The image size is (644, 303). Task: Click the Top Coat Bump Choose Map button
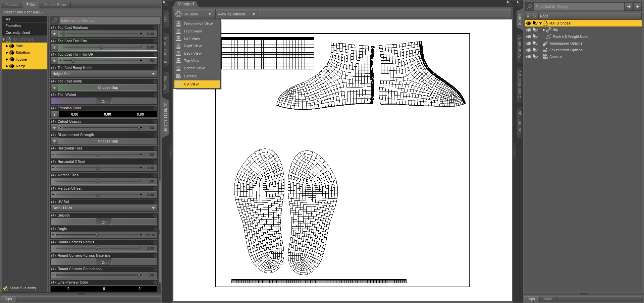108,87
